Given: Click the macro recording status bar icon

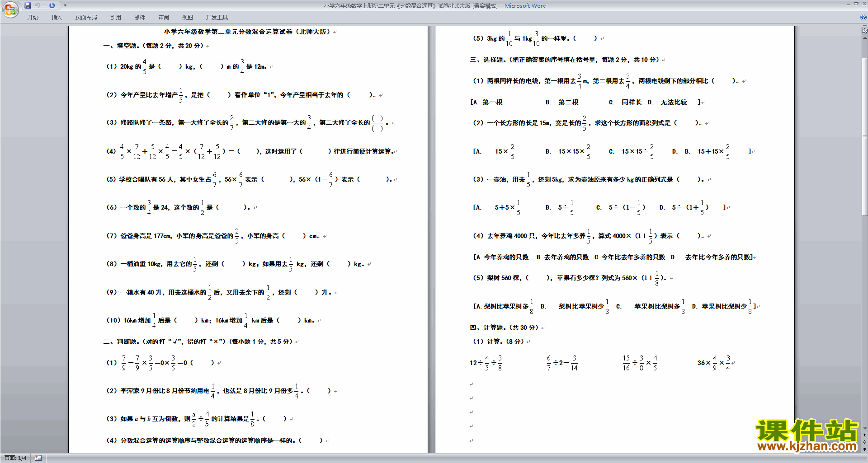Looking at the screenshot, I should pyautogui.click(x=38, y=458).
